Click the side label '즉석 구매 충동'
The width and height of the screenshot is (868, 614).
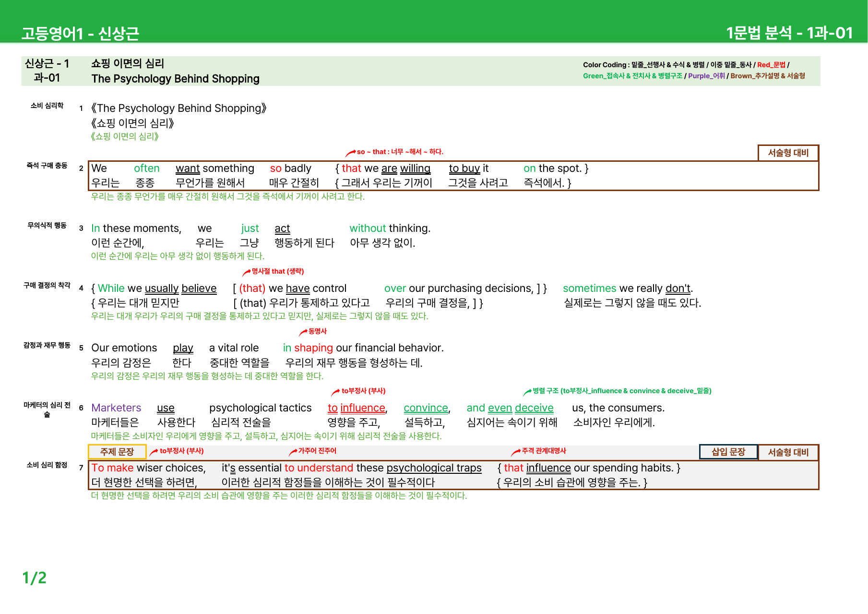[x=47, y=166]
